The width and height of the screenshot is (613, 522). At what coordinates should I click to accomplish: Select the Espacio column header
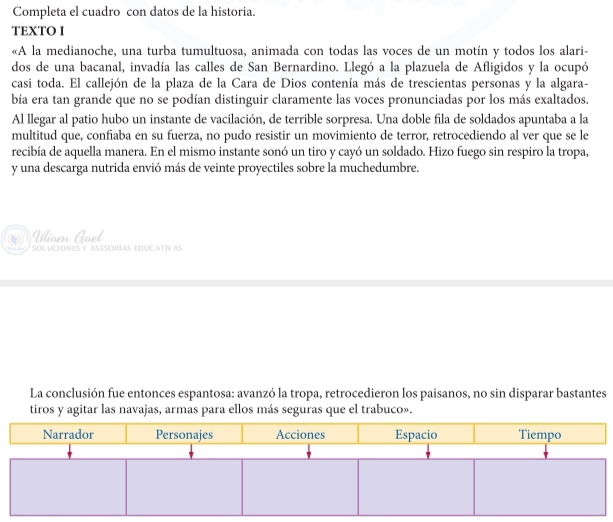tap(416, 435)
